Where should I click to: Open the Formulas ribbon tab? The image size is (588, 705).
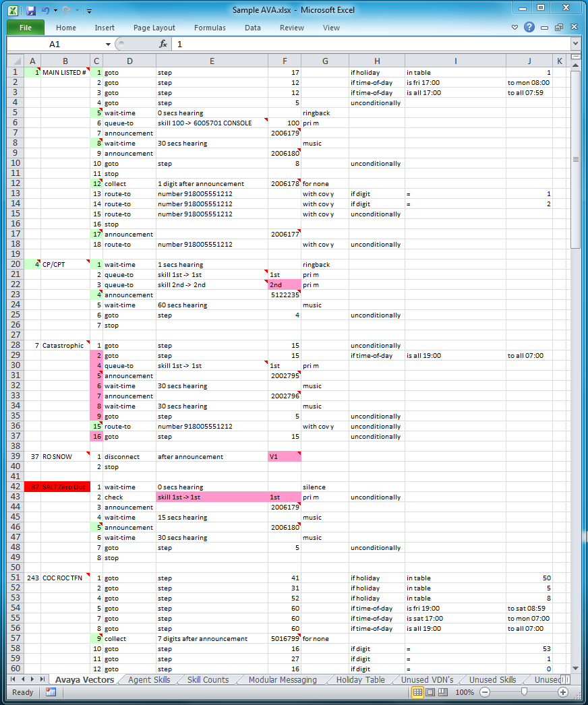pyautogui.click(x=210, y=28)
